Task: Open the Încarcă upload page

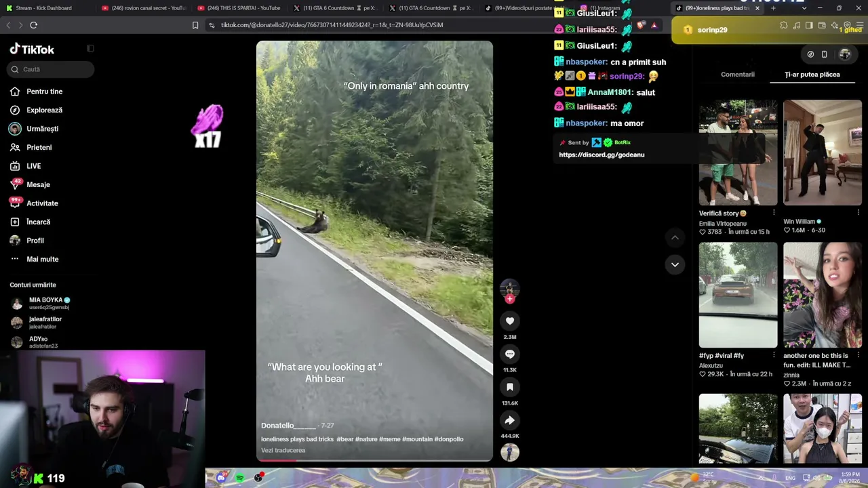Action: [x=38, y=222]
